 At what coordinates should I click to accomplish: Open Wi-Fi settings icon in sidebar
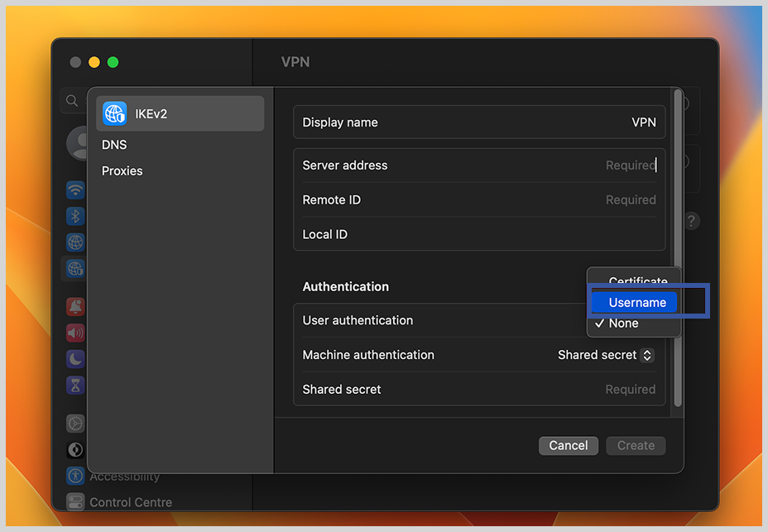pos(75,189)
